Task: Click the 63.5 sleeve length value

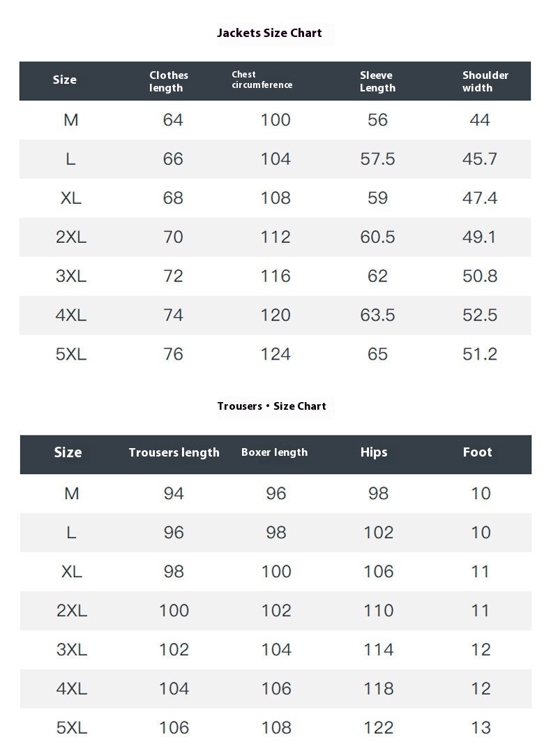Action: pos(377,316)
